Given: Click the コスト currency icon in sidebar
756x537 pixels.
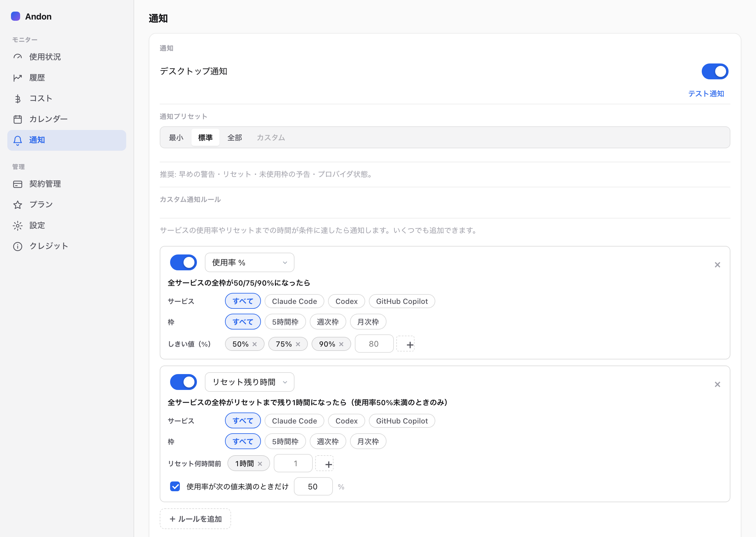Looking at the screenshot, I should (17, 99).
